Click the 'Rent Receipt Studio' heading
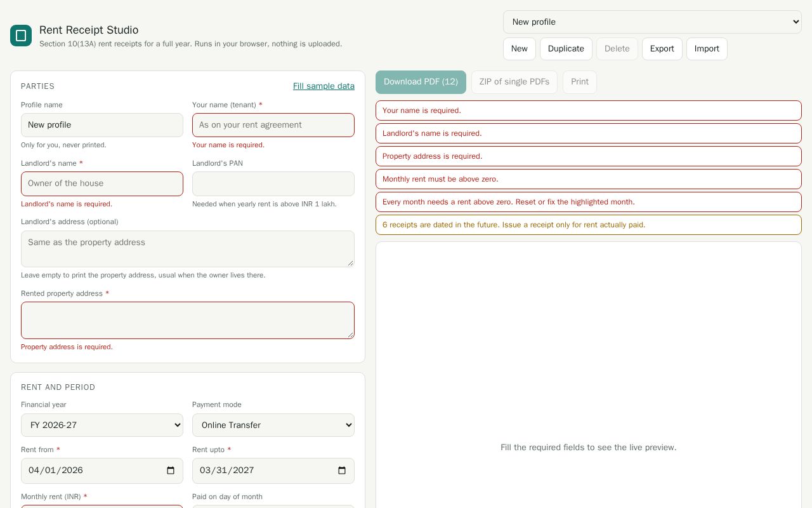 (x=89, y=30)
